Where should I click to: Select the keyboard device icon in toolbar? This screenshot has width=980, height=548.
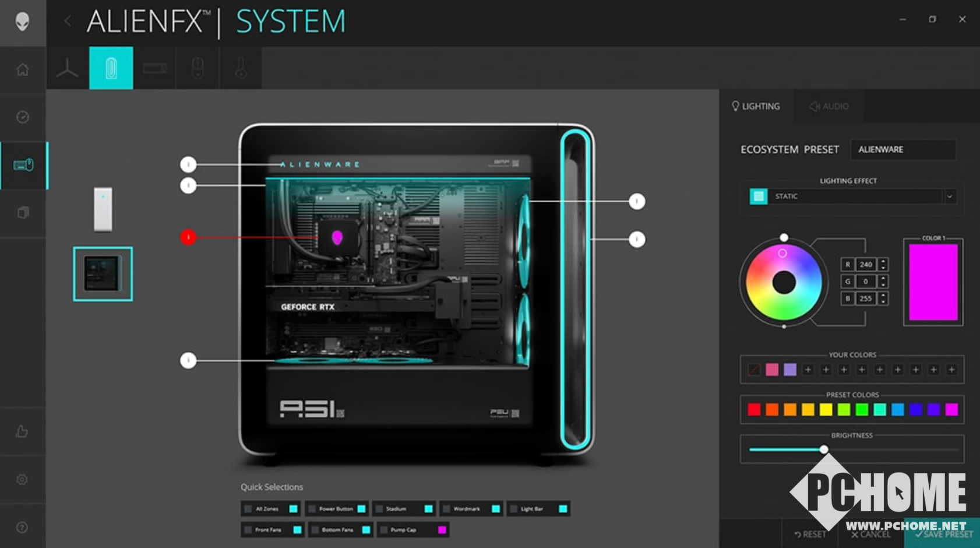(x=154, y=69)
